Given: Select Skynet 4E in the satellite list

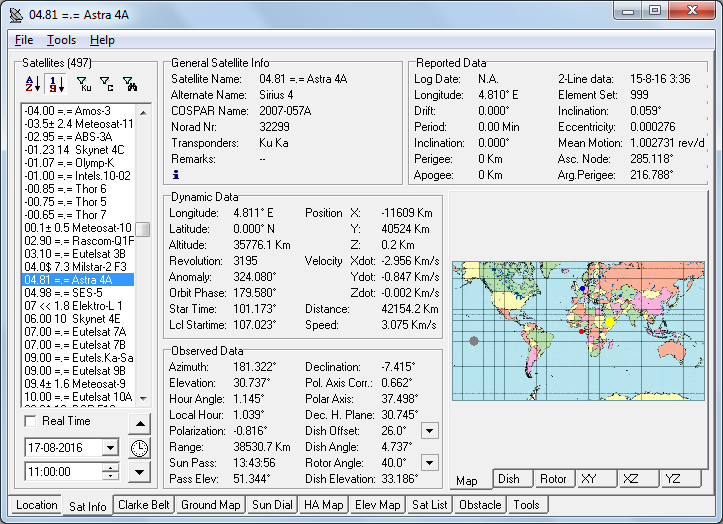Looking at the screenshot, I should (x=78, y=319).
